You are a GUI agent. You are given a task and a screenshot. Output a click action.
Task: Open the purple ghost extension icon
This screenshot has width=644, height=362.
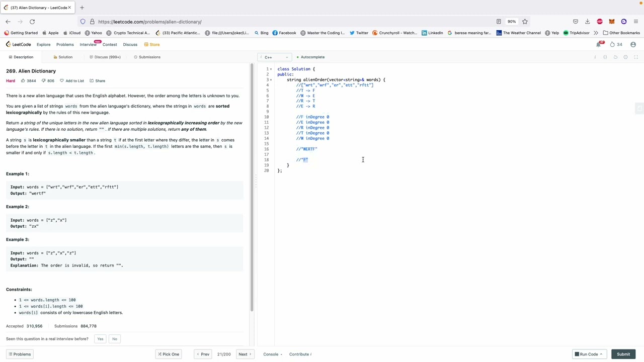pos(624,22)
